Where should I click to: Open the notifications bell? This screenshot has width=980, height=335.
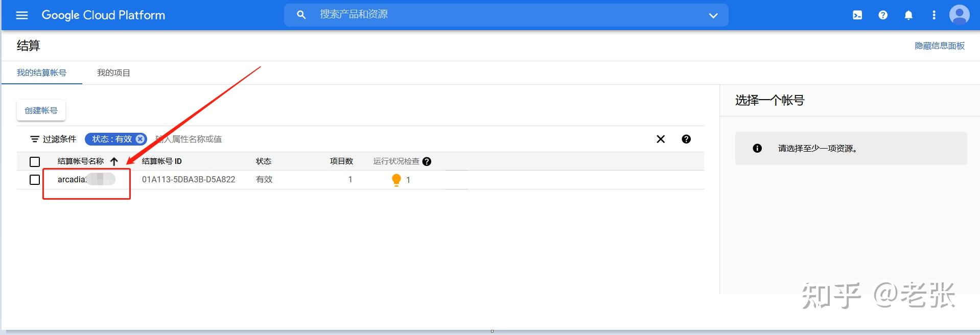[x=908, y=15]
